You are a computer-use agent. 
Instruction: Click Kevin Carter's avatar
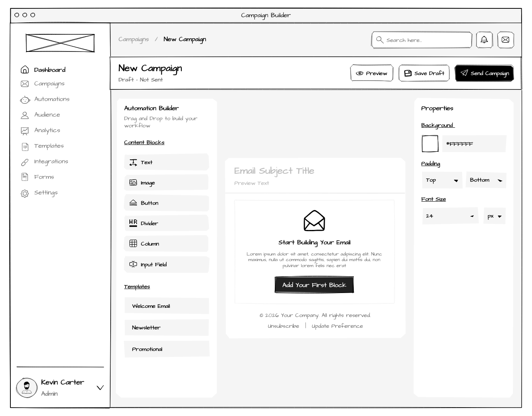26,388
